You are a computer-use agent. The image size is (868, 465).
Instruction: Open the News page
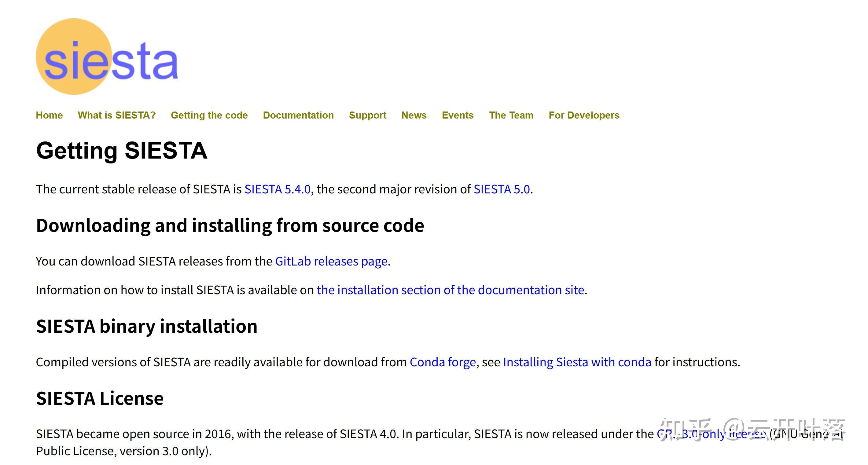point(414,115)
